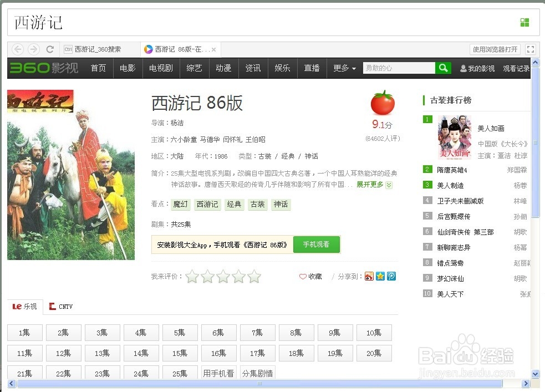Click the browser back arrow button
This screenshot has height=392, width=545.
pos(18,49)
